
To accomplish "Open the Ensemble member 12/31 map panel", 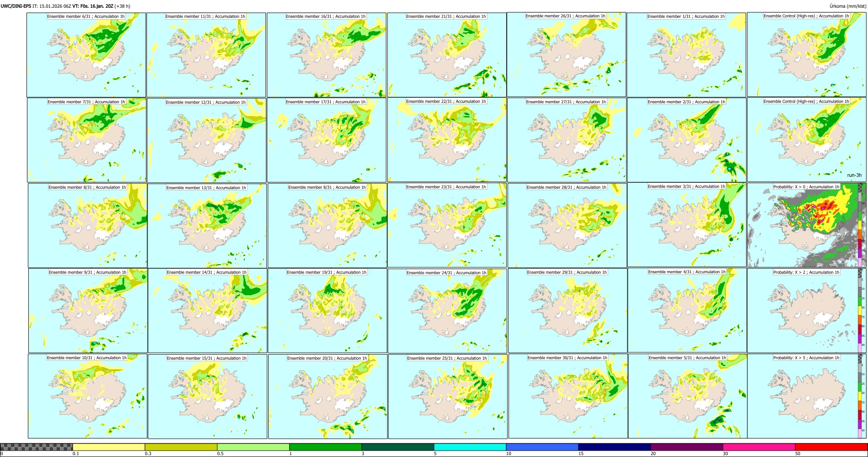I will click(206, 140).
